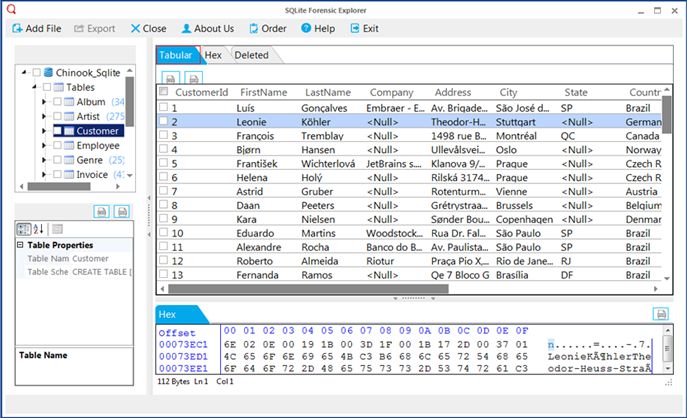Sort grid by the City column header

tap(508, 92)
